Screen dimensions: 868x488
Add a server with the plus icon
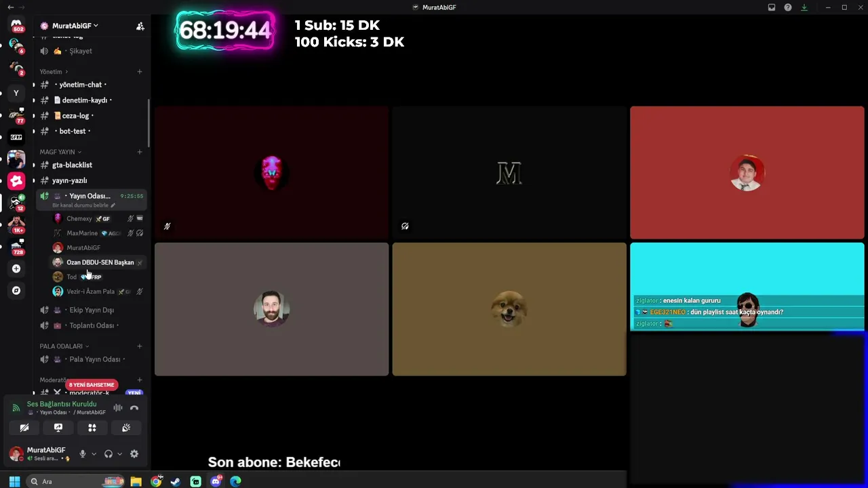pyautogui.click(x=16, y=269)
